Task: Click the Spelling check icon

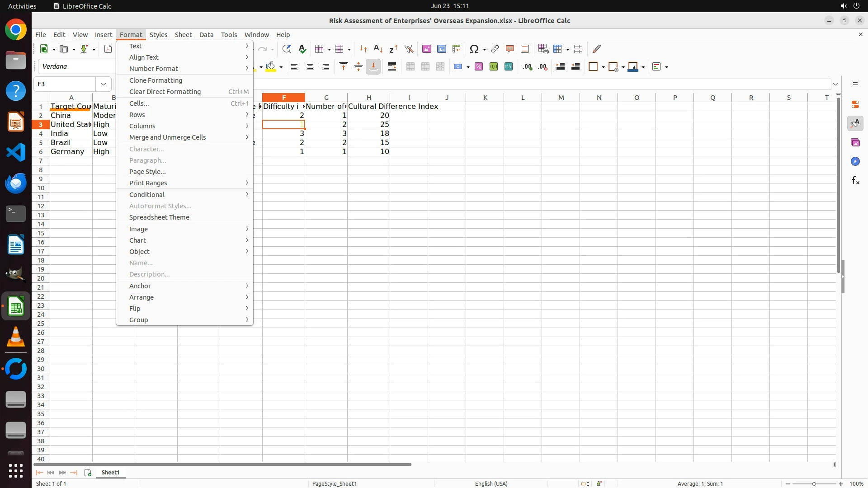Action: tap(302, 49)
